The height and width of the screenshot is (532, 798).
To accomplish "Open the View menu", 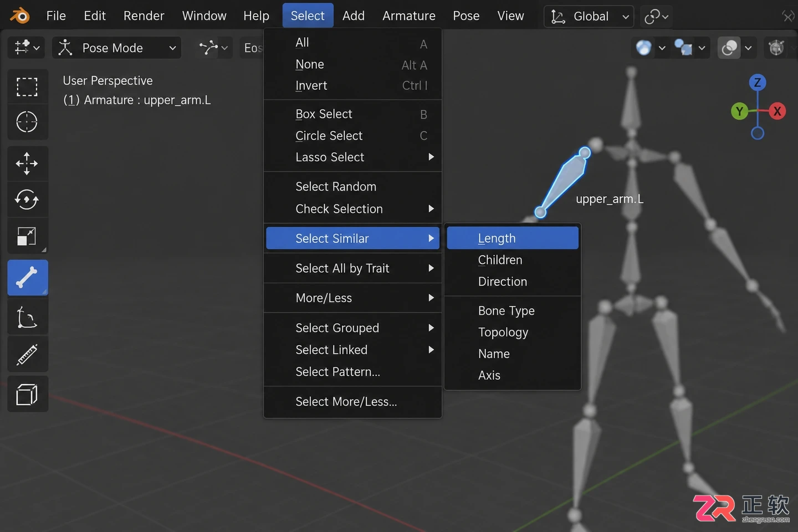I will (x=510, y=16).
